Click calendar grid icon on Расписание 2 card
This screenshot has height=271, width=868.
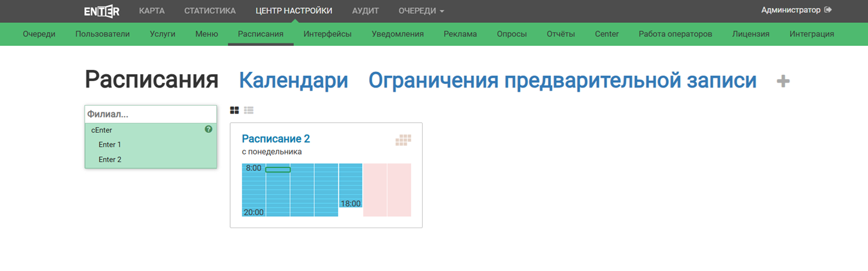point(403,140)
